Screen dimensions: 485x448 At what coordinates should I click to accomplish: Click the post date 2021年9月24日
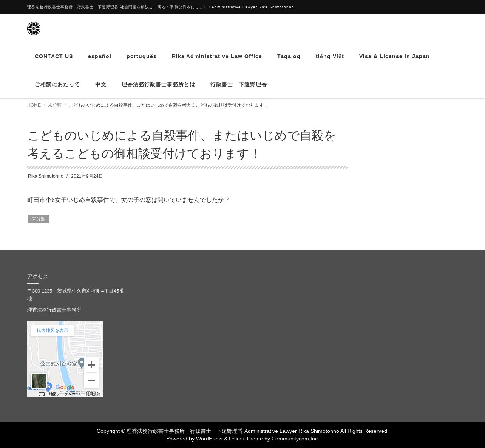tap(87, 176)
